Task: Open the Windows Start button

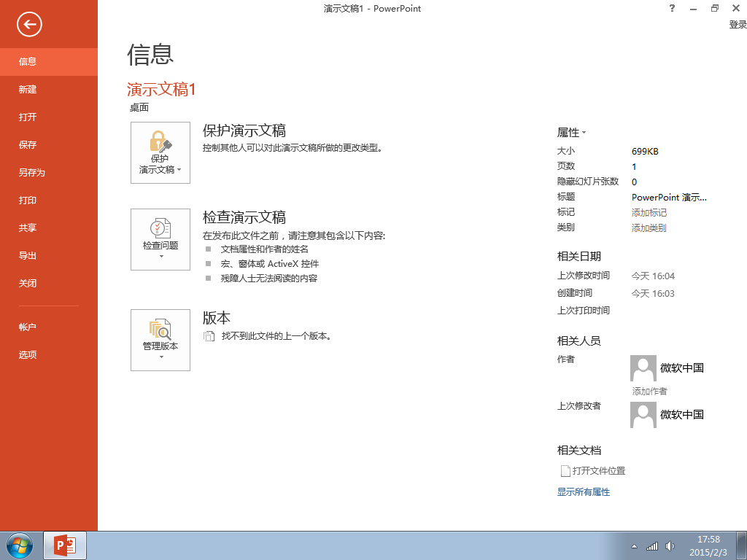Action: click(20, 545)
